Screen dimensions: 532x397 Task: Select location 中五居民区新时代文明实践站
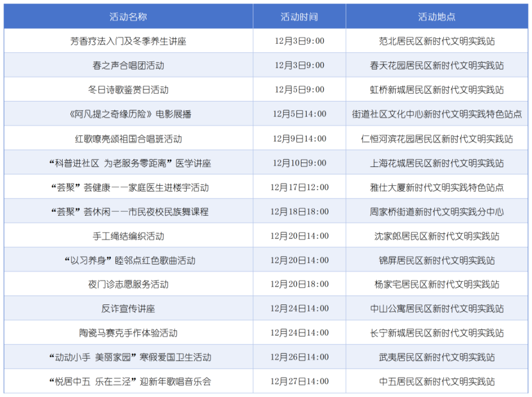click(x=437, y=381)
